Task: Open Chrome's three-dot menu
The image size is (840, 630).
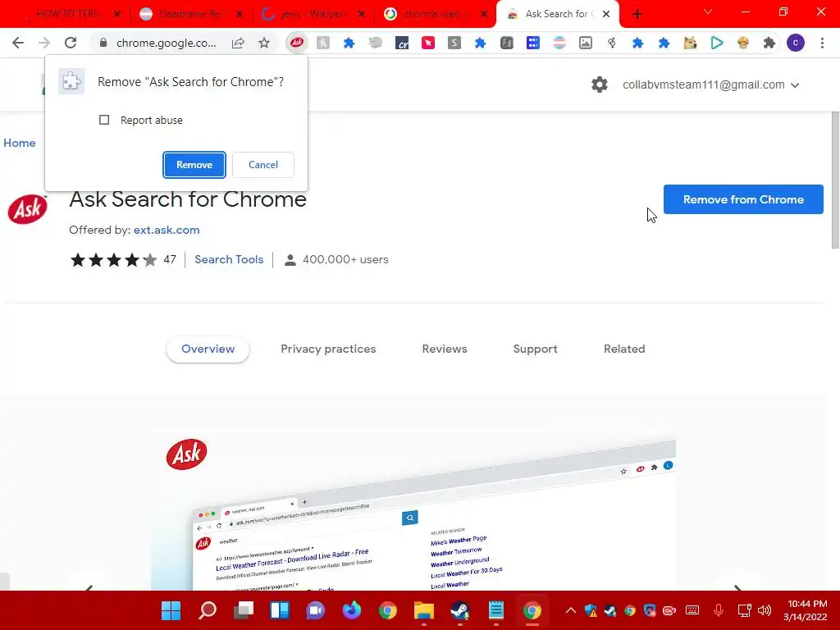Action: pos(822,43)
